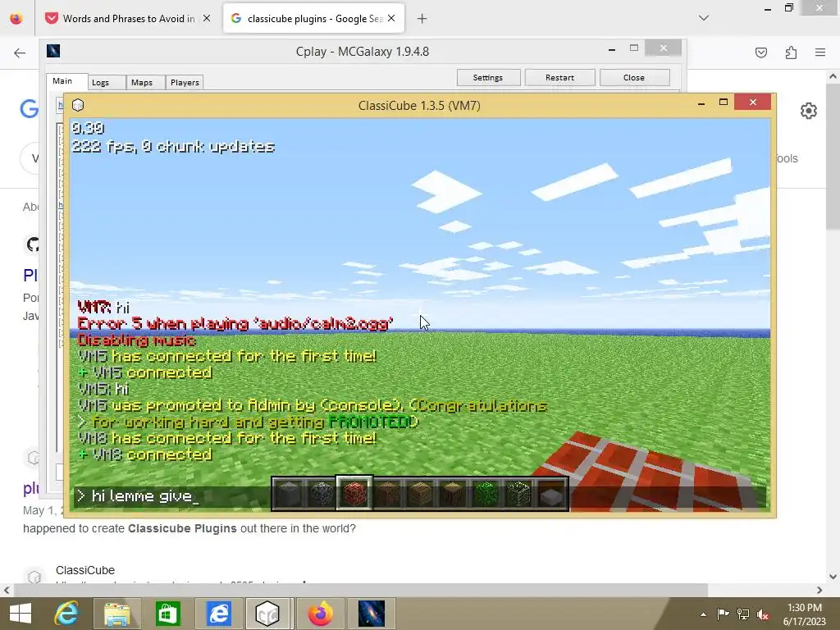Click the horizontal scrollbar right arrow
Image resolution: width=840 pixels, height=630 pixels.
click(x=819, y=591)
